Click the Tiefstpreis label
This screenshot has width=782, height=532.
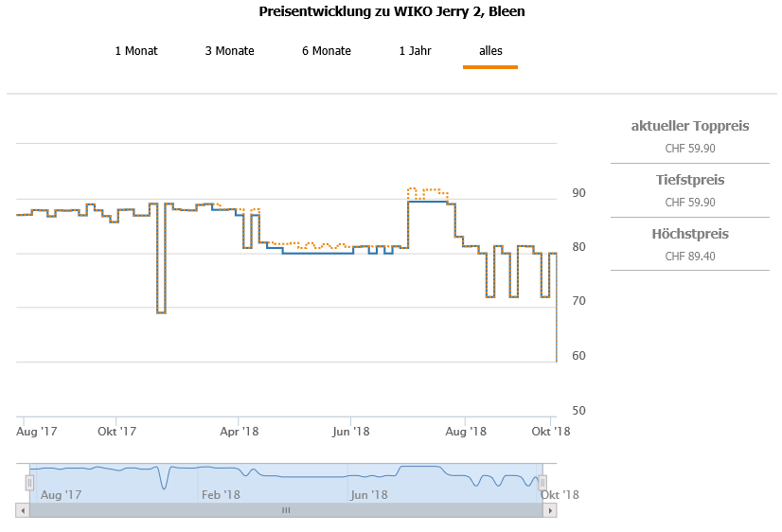point(690,180)
